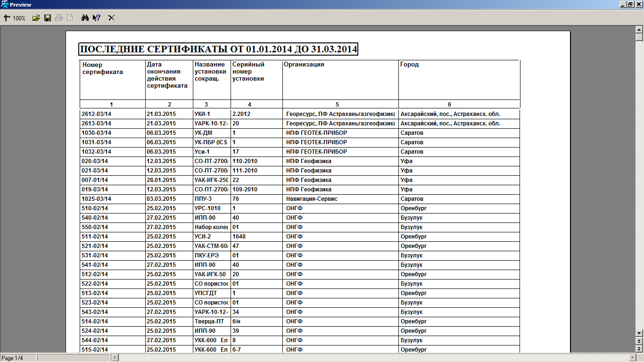
Task: Click НПФ Геофизика in row 007-01/14
Action: (308, 180)
